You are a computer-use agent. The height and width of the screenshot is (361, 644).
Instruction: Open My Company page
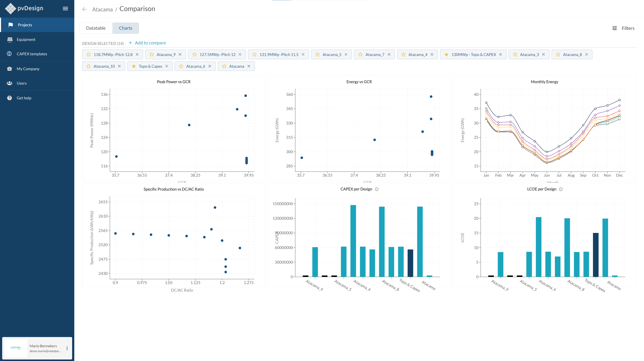(28, 69)
